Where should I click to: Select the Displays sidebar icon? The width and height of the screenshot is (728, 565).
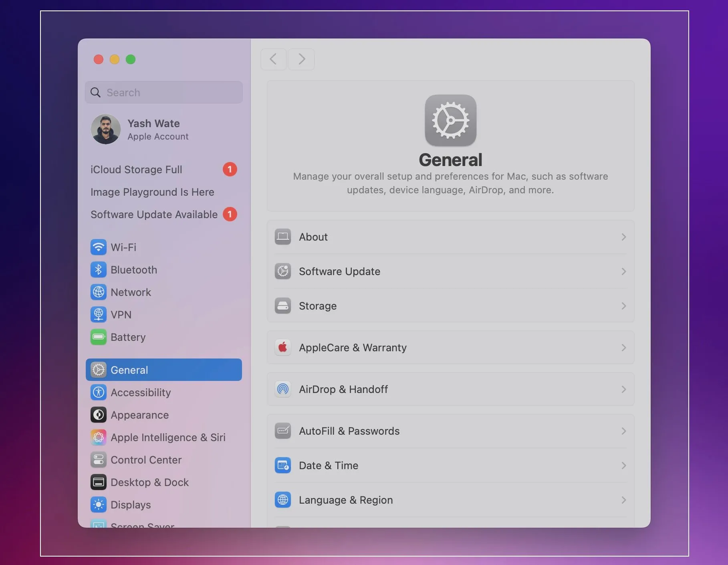pos(99,504)
